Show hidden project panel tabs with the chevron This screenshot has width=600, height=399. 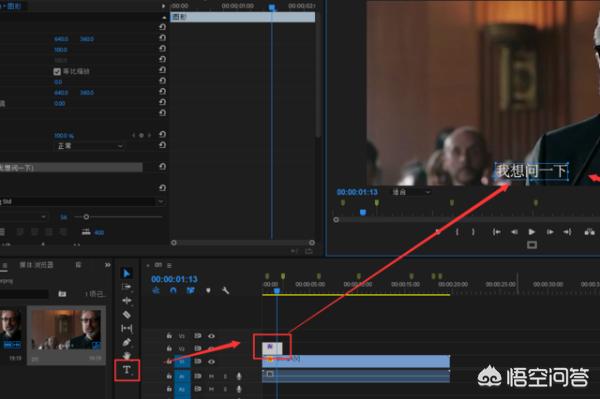pyautogui.click(x=108, y=265)
